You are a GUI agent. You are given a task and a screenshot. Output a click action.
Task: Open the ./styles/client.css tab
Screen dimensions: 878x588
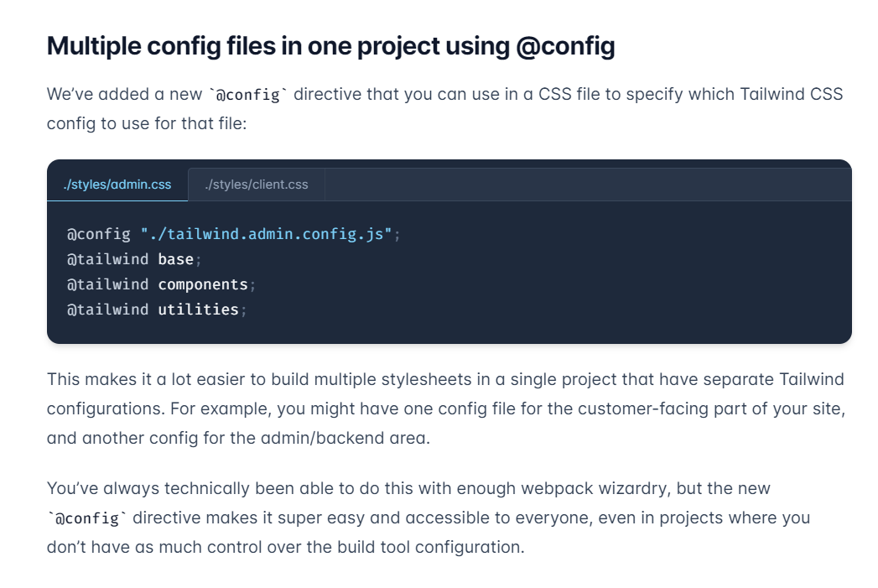pos(256,185)
